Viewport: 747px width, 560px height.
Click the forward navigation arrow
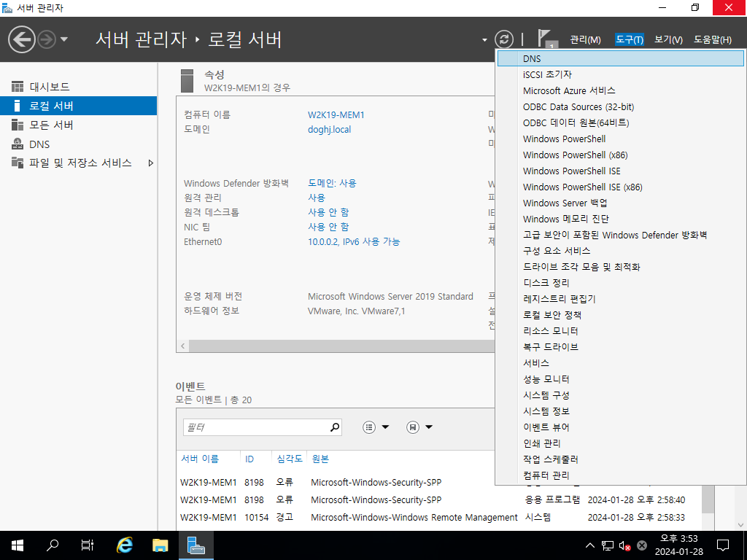(47, 39)
